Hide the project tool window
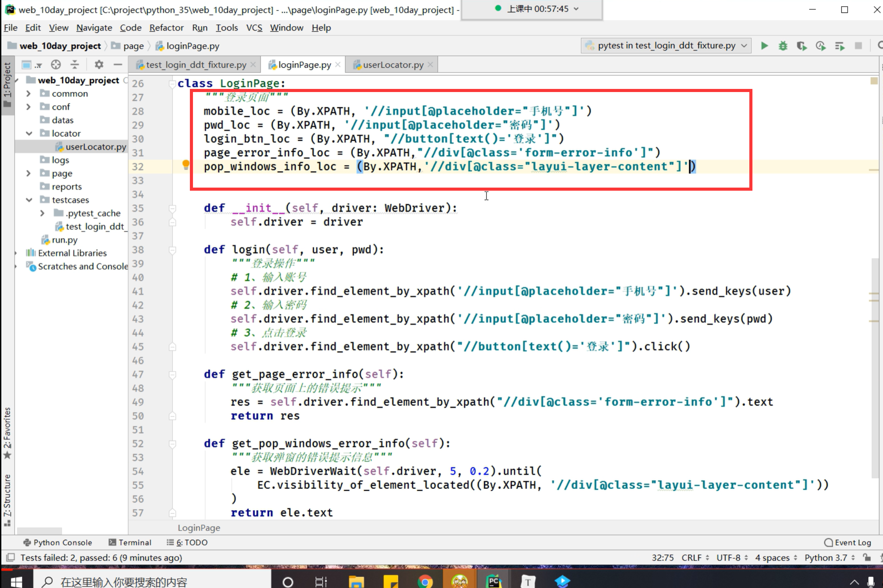 (118, 65)
